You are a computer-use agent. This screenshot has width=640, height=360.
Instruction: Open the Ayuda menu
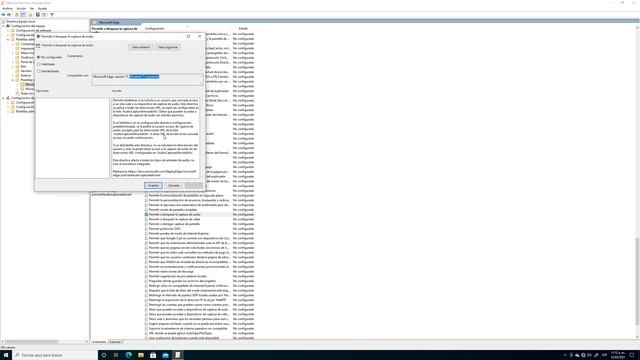(x=42, y=9)
